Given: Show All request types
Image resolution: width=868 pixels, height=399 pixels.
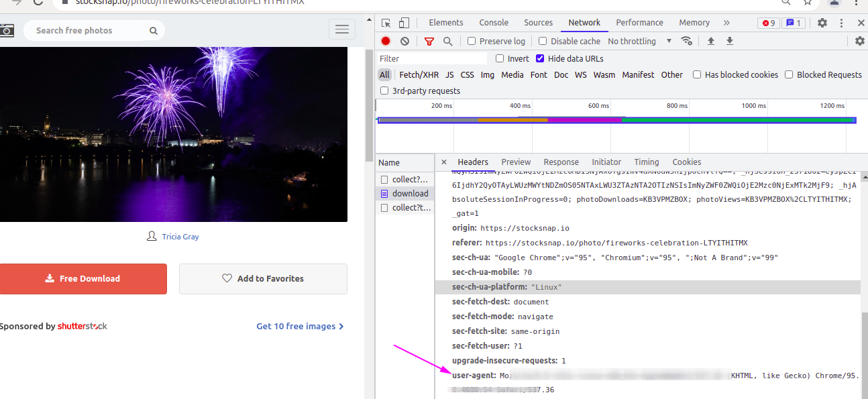Looking at the screenshot, I should point(384,74).
